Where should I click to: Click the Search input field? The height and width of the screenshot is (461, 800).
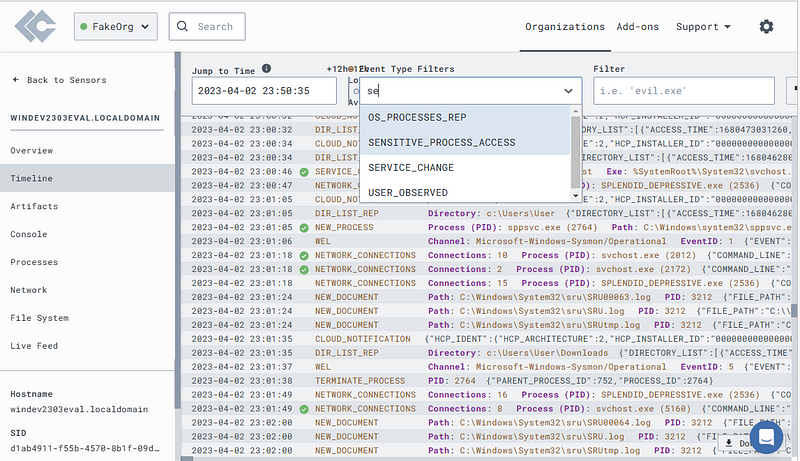207,27
